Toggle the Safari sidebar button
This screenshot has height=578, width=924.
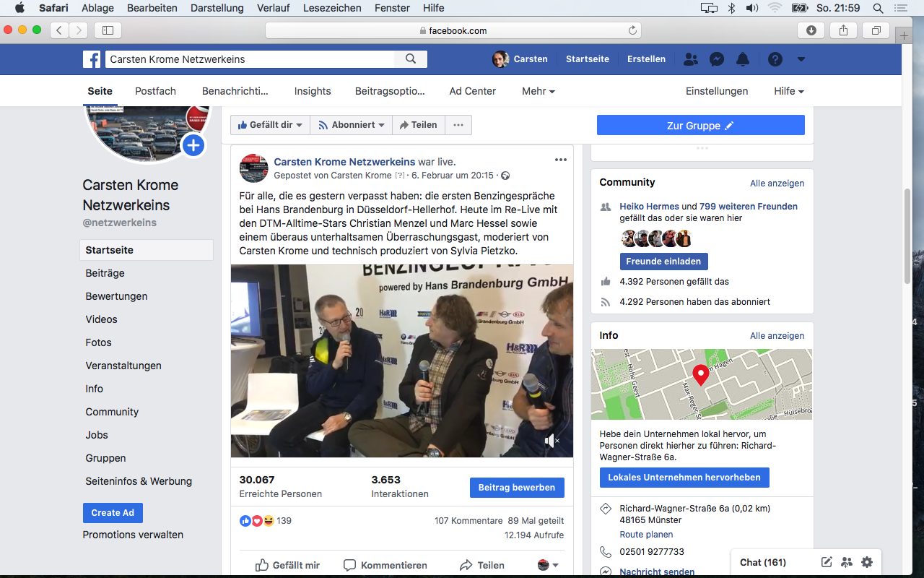(108, 30)
